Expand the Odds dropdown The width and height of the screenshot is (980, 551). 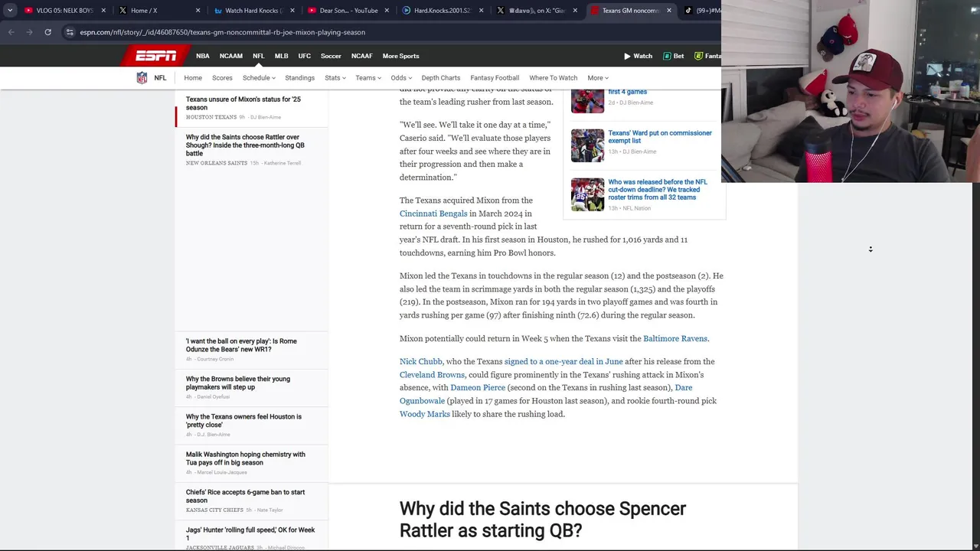coord(401,78)
